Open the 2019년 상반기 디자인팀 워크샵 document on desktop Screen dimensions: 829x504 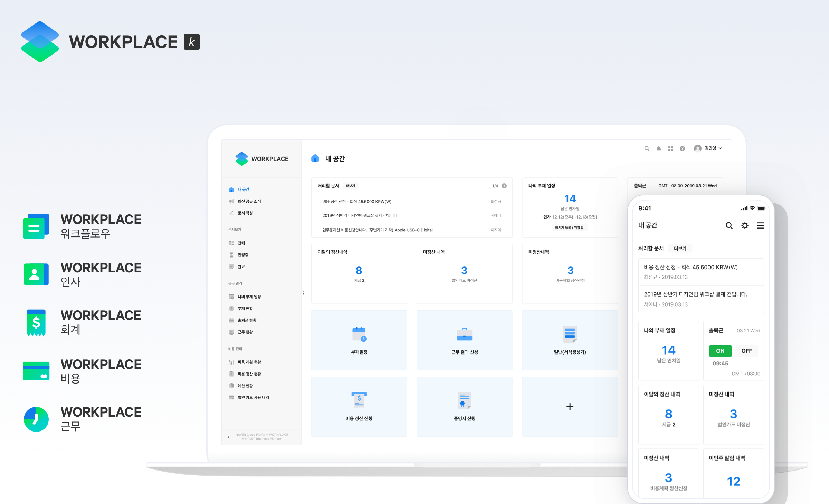[x=412, y=215]
